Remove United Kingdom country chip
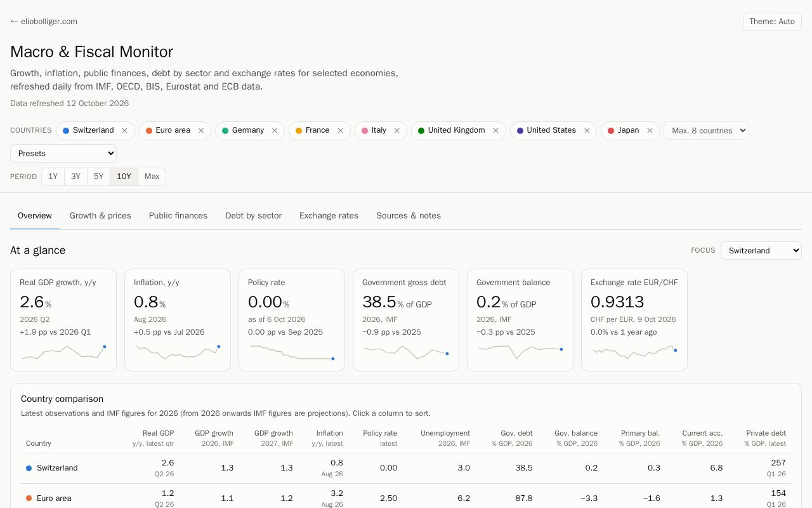Screen dimensions: 812x508 495,131
